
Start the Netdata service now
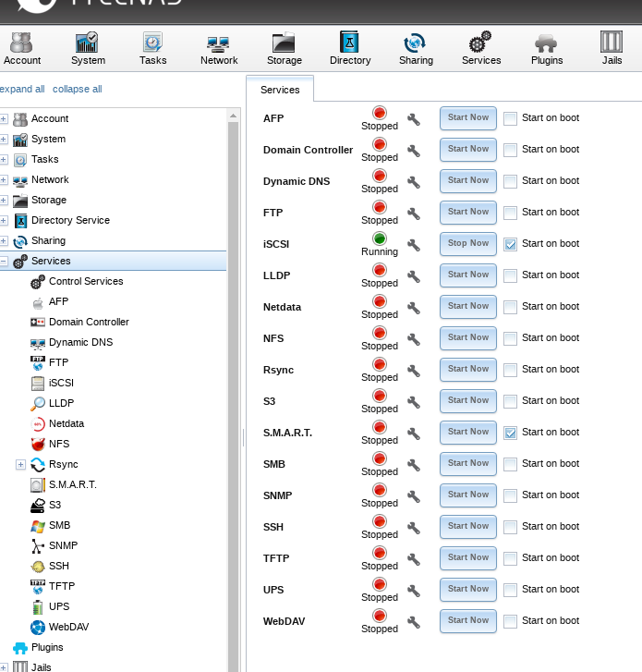468,307
